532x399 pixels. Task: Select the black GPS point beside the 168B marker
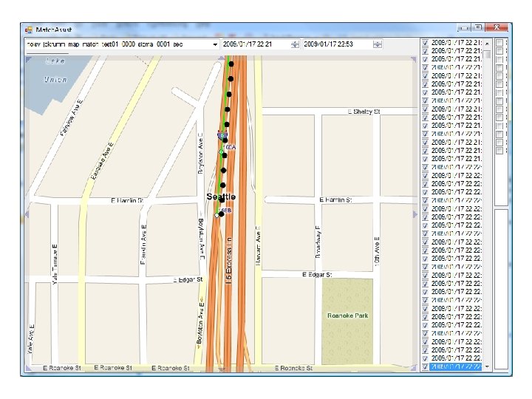click(x=221, y=214)
